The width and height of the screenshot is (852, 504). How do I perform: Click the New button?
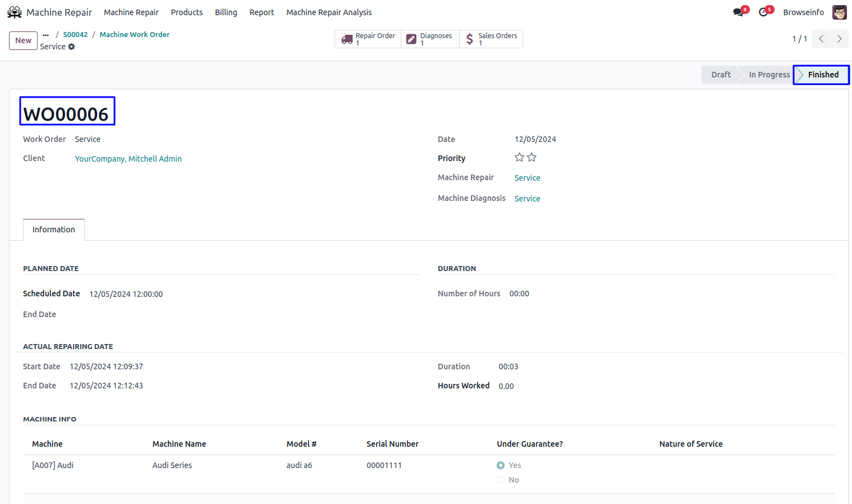[24, 40]
